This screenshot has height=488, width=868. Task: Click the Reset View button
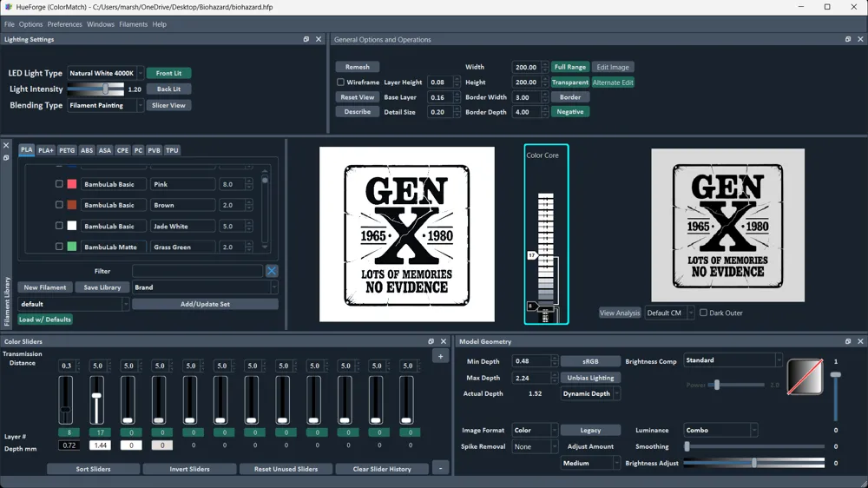pos(357,97)
